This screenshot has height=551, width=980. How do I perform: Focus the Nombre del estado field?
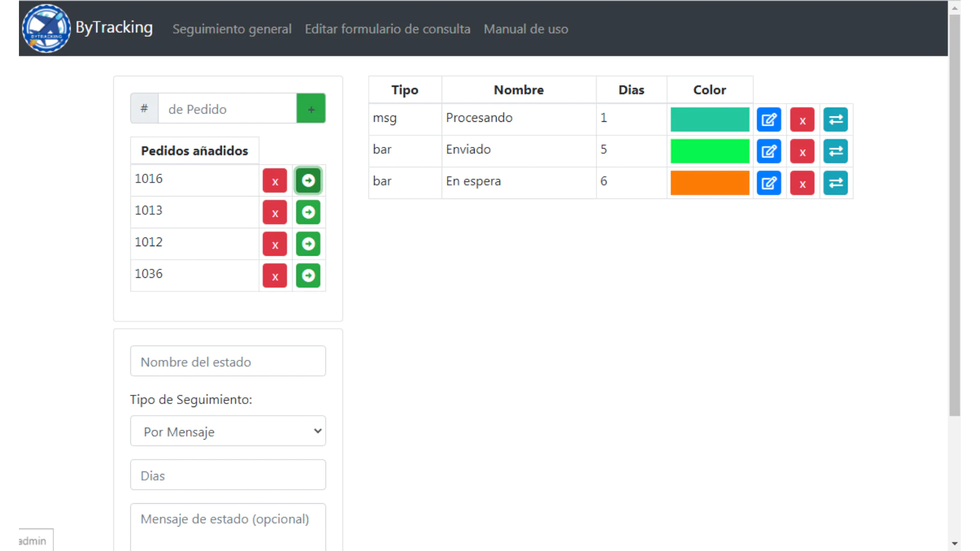click(228, 361)
